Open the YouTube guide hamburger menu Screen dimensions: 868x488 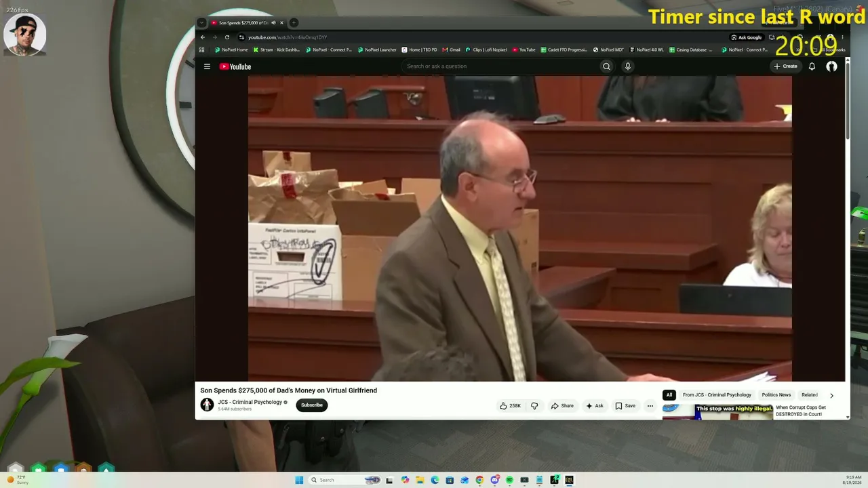pyautogui.click(x=207, y=66)
